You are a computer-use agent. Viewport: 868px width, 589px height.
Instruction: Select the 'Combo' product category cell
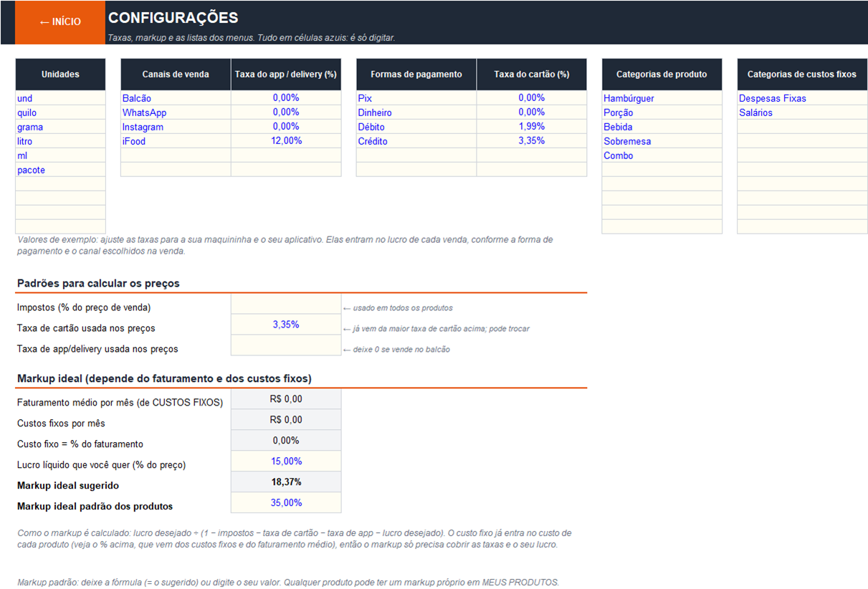(662, 155)
